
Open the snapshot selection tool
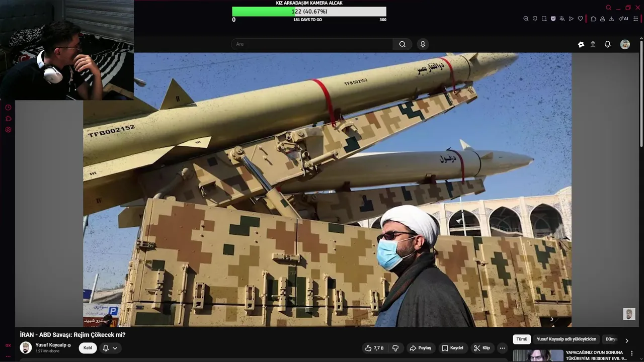[x=544, y=19]
